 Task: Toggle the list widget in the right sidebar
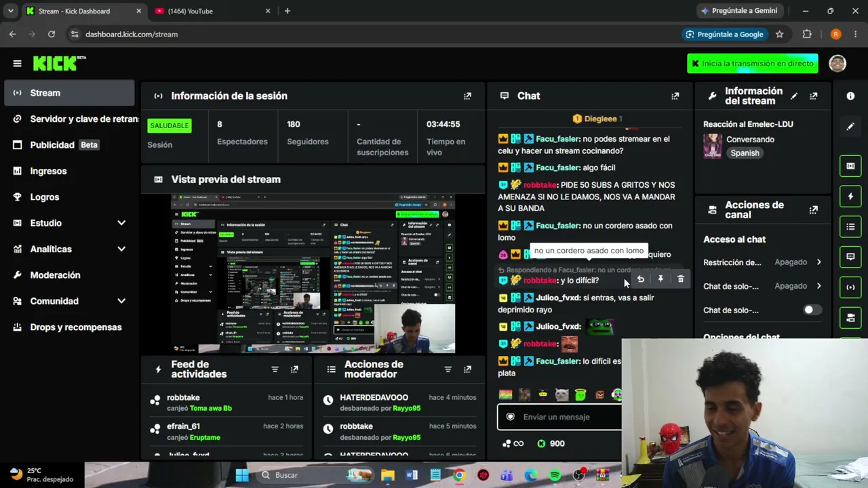pos(850,226)
